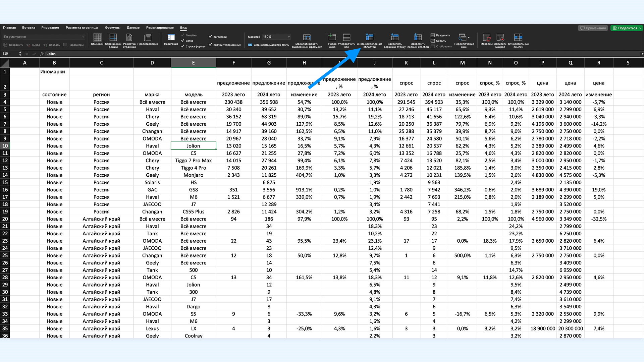644x362 pixels.
Task: Select column J header
Action: (x=375, y=63)
